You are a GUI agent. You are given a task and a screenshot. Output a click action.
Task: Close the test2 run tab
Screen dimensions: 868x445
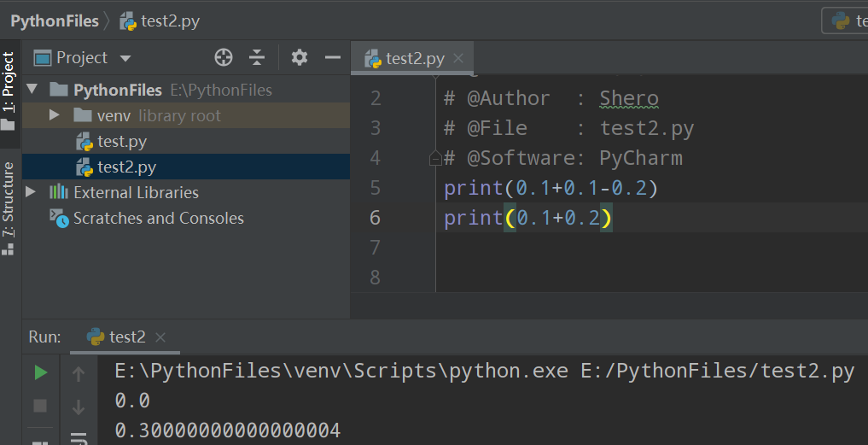pos(160,337)
